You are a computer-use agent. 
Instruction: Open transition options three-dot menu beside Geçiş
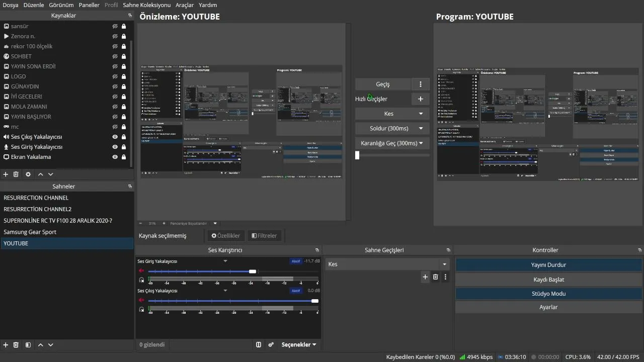point(421,84)
